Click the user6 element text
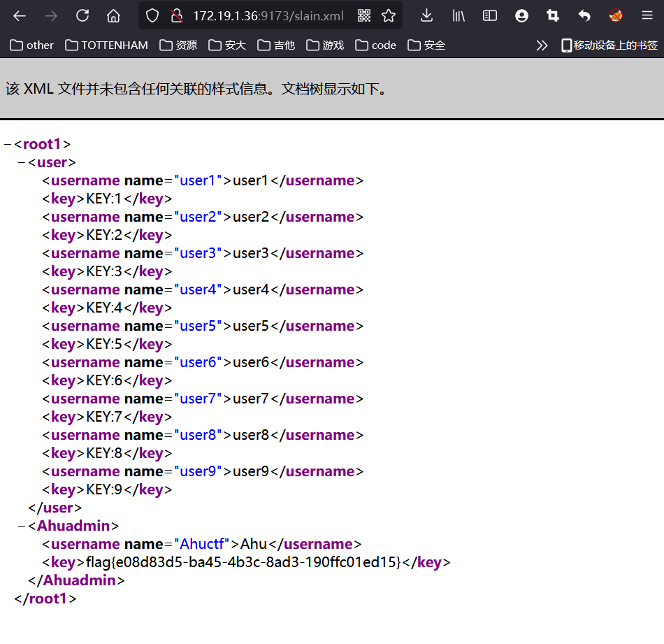The height and width of the screenshot is (644, 664). tap(251, 362)
